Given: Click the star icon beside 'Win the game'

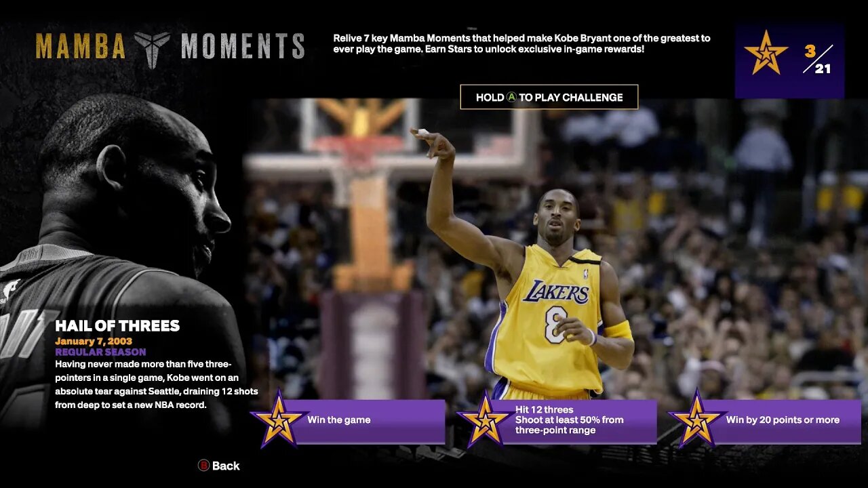Looking at the screenshot, I should click(278, 420).
